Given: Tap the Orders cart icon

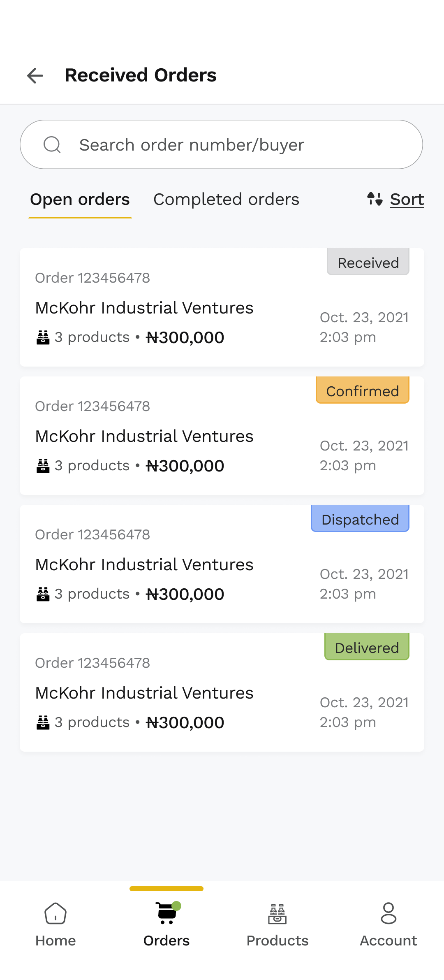Looking at the screenshot, I should point(166,913).
